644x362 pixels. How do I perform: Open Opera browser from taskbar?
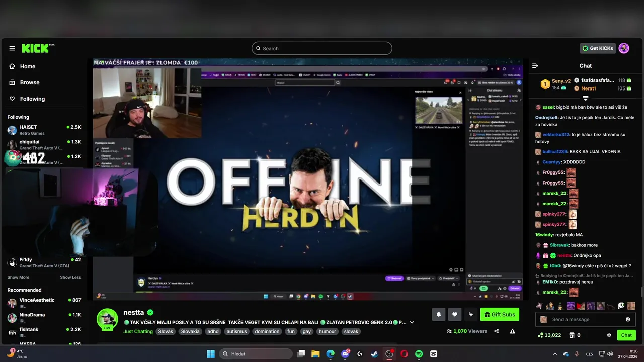point(404,354)
